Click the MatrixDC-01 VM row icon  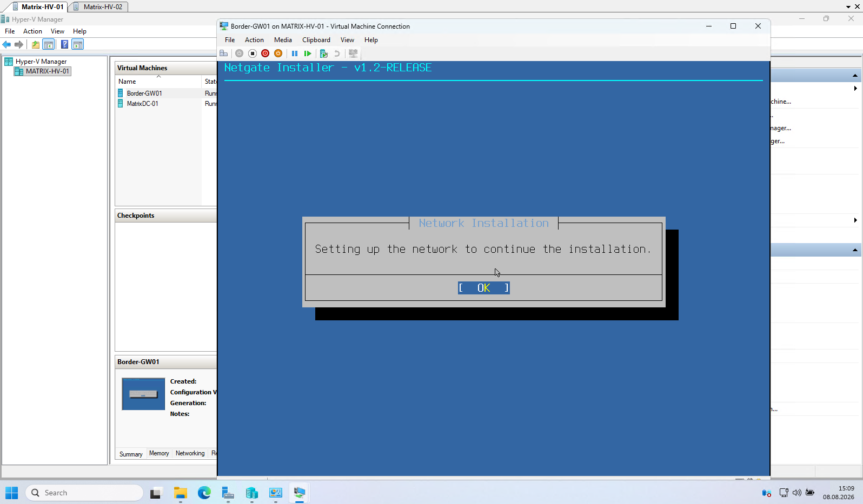pyautogui.click(x=121, y=104)
